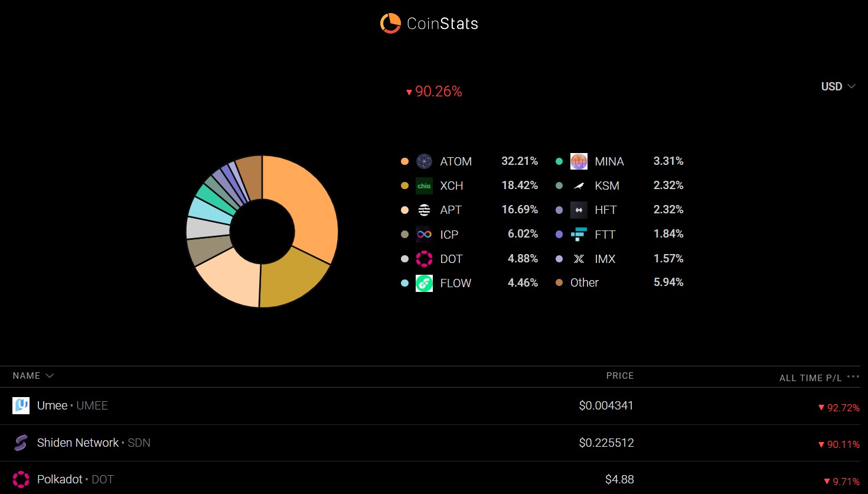Click the FTT 1.84% percentage value

tap(668, 234)
